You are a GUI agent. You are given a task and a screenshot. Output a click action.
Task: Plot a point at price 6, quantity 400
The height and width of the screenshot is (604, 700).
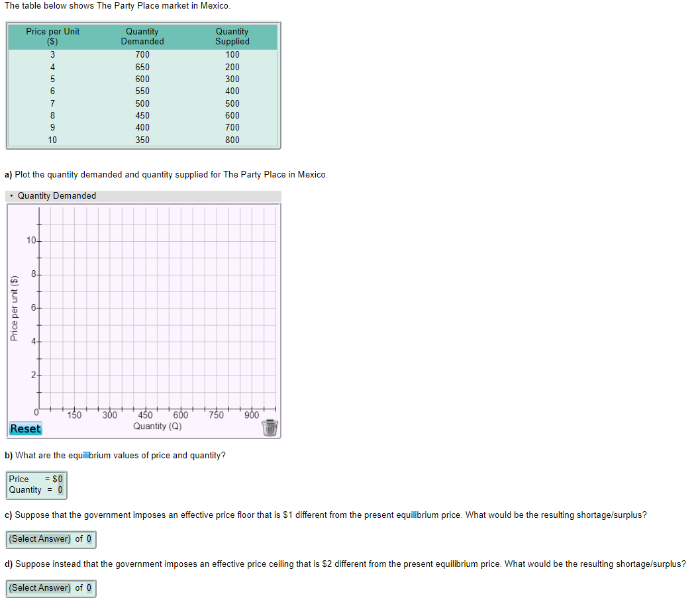133,308
